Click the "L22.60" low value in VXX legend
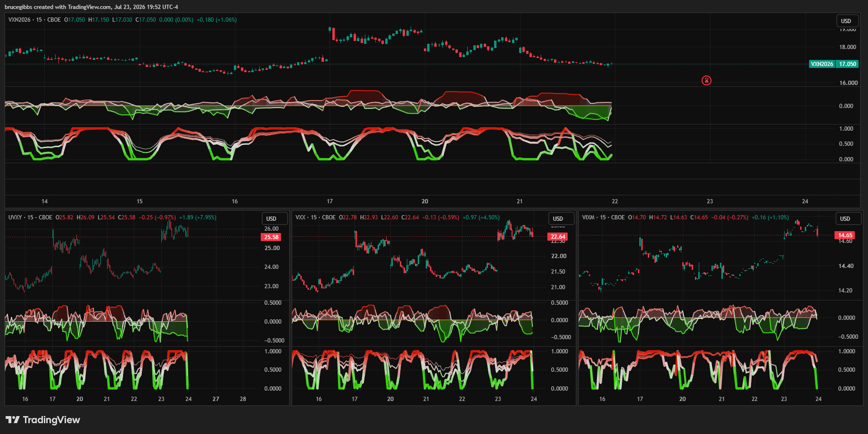This screenshot has height=434, width=868. 389,217
